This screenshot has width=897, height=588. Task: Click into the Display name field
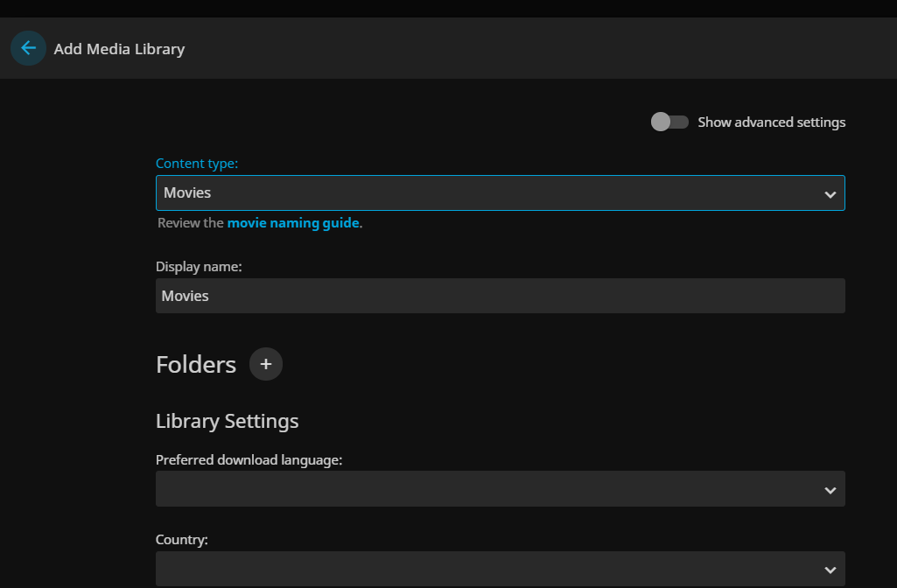tap(500, 296)
